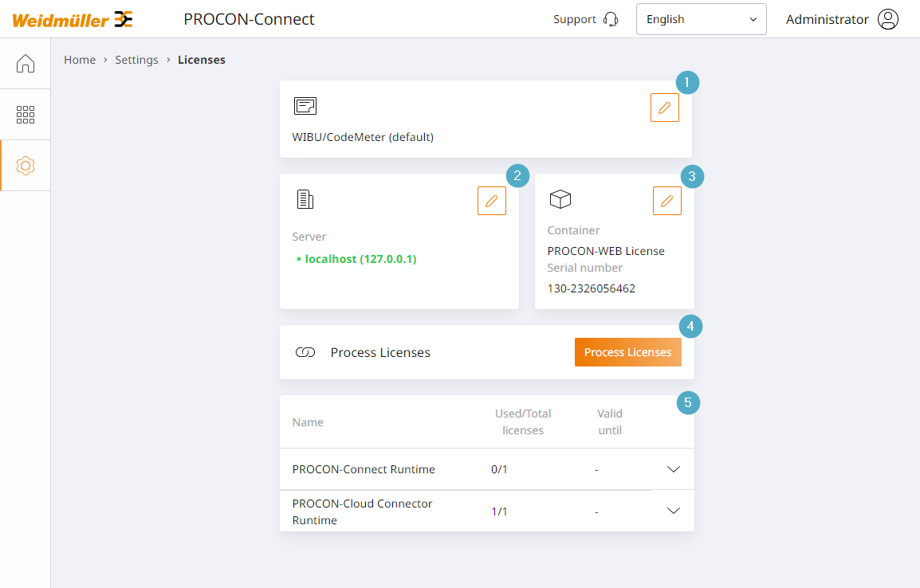Click the Weidmüller logo
Screen dimensions: 920x588
pos(73,19)
